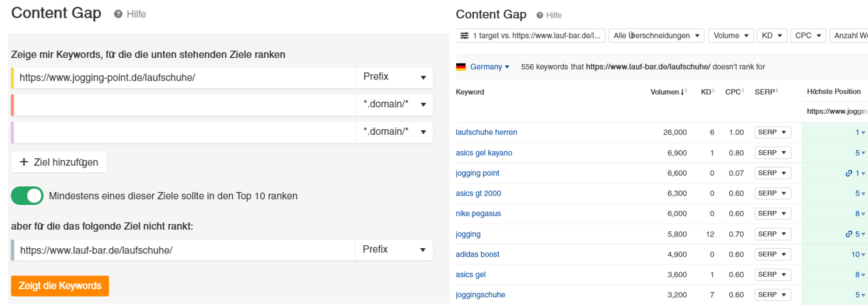Open SERP dropdown for 'joggingschuhe'
Screen dimensions: 868x306
tap(773, 295)
